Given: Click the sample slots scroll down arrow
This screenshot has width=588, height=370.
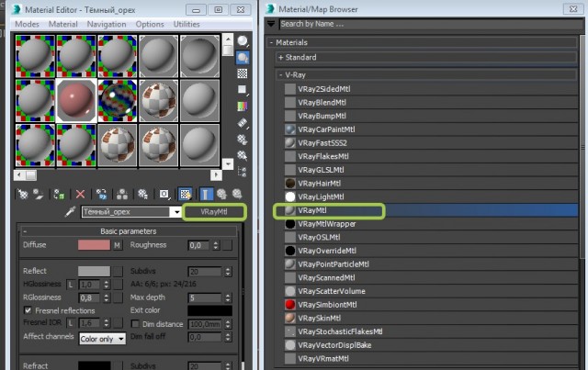Looking at the screenshot, I should coord(228,163).
